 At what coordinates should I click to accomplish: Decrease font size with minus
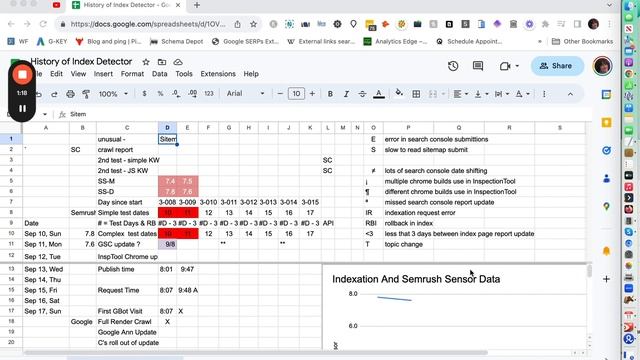click(x=280, y=94)
